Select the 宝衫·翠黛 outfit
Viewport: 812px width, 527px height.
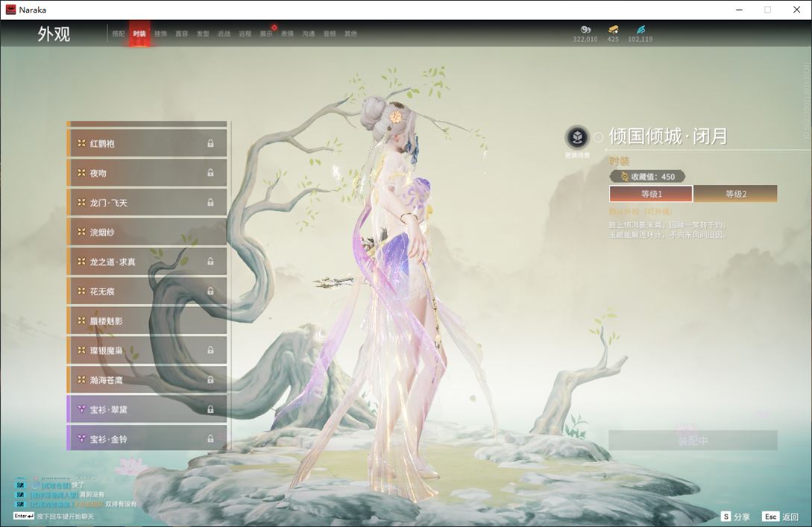(x=147, y=409)
